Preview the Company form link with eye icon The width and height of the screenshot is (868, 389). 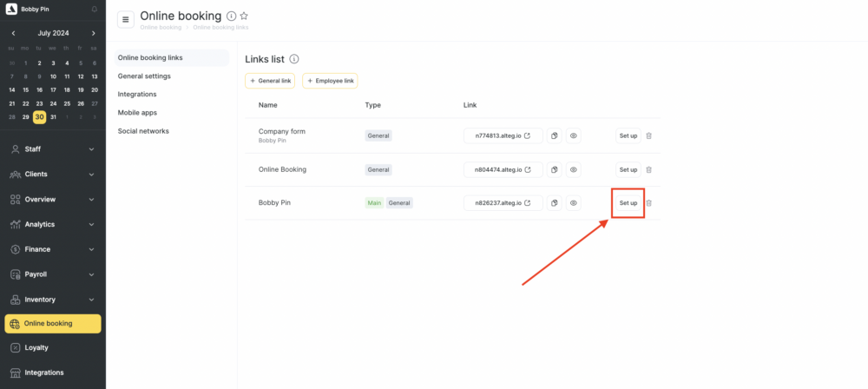tap(574, 135)
